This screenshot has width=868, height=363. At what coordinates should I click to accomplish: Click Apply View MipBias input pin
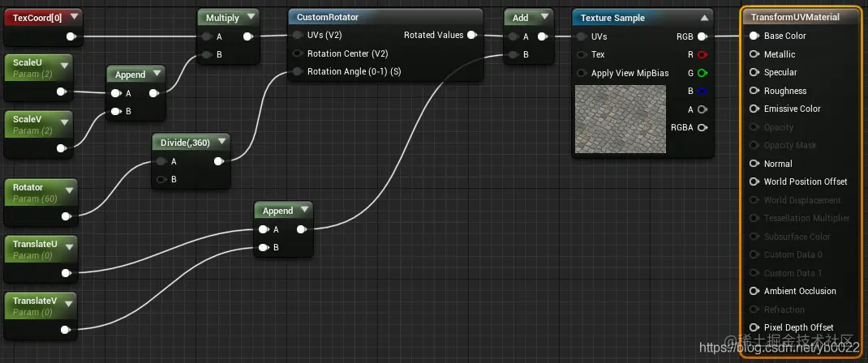click(x=582, y=73)
